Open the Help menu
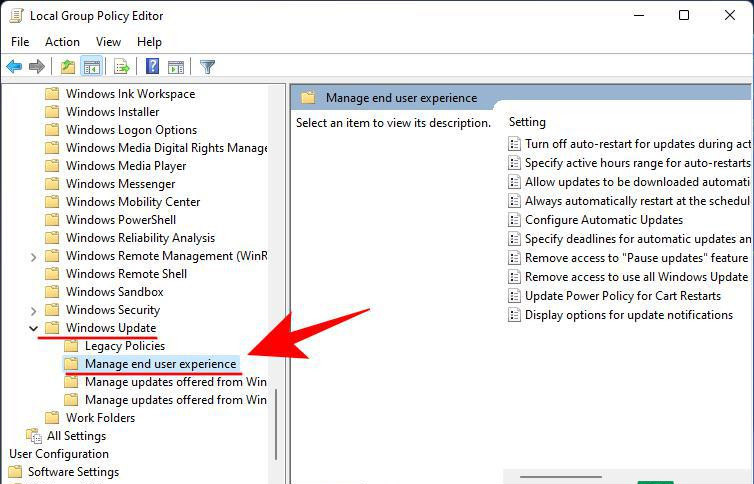The image size is (754, 484). click(x=149, y=42)
